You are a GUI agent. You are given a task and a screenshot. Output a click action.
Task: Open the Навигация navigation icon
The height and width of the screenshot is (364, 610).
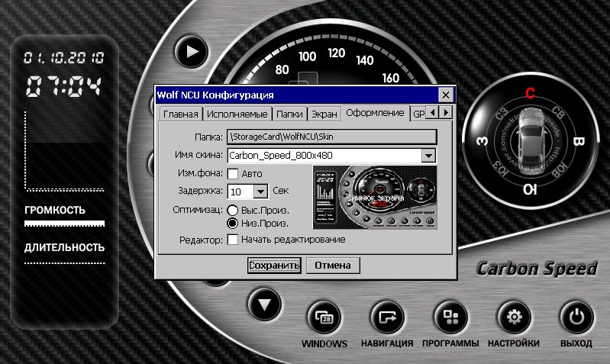coord(388,317)
